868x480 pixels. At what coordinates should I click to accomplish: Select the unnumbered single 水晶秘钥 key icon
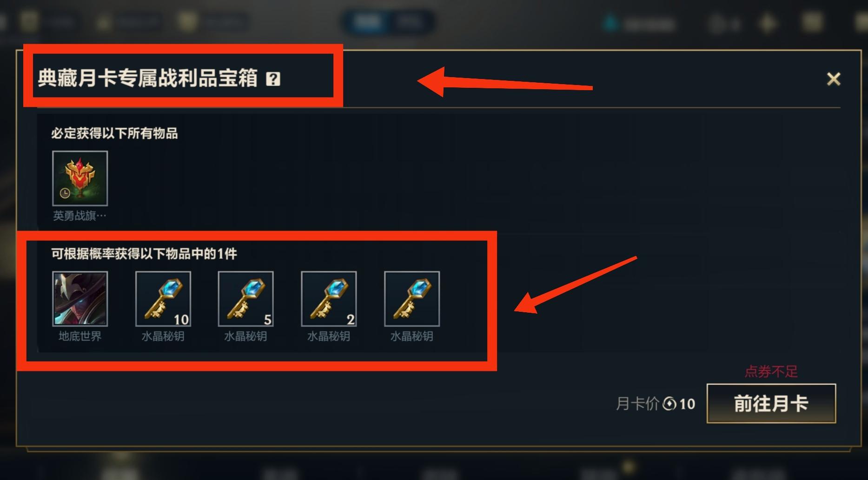[412, 299]
